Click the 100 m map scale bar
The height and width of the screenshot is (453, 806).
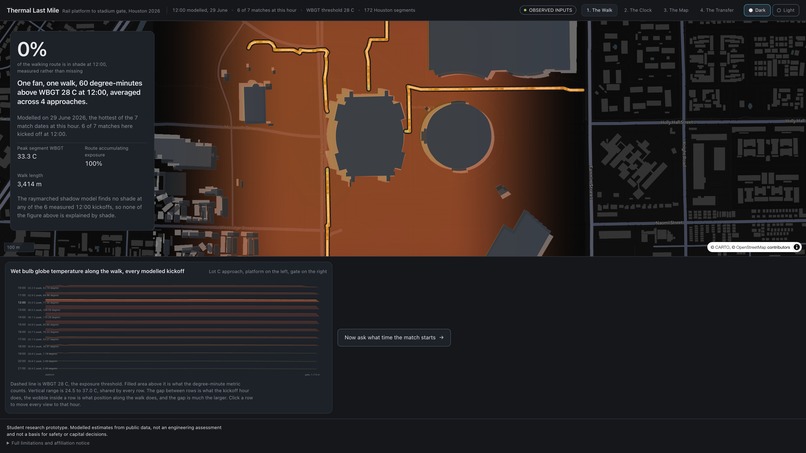pyautogui.click(x=19, y=247)
